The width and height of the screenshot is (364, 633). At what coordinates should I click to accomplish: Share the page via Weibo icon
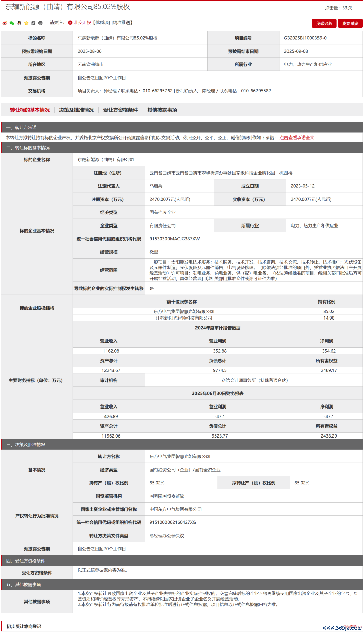tap(5, 23)
